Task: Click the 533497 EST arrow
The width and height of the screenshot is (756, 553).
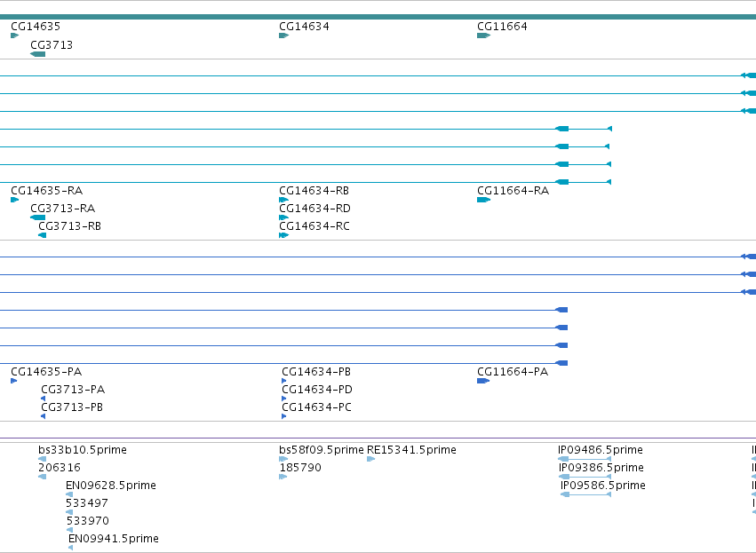Action: click(69, 512)
